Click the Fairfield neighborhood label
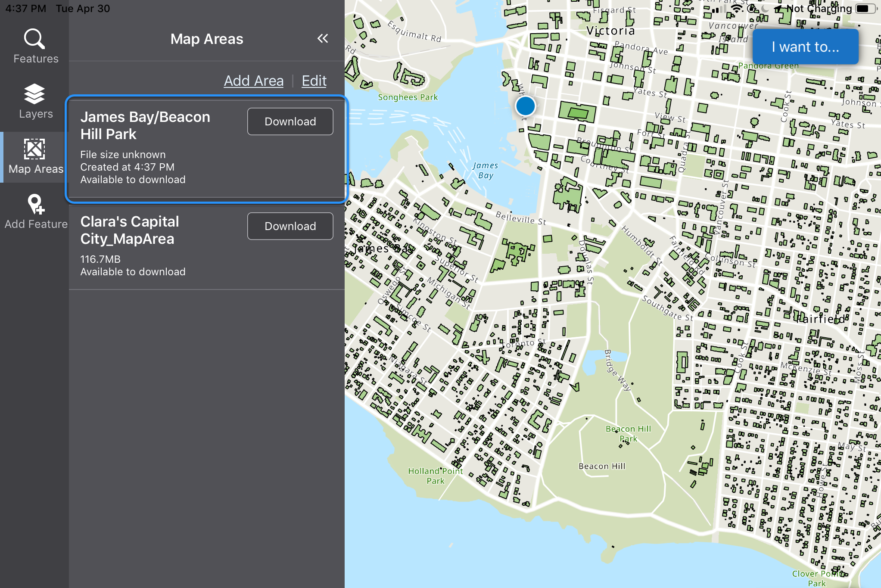 821,319
